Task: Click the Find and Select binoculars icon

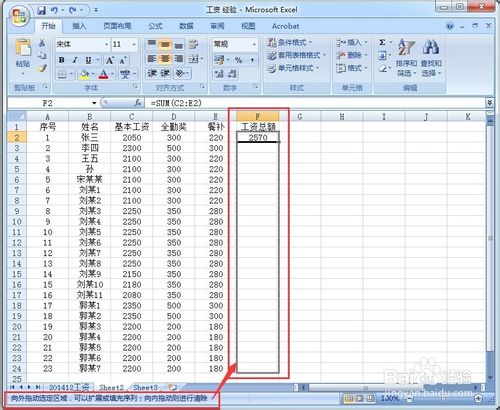Action: 430,47
